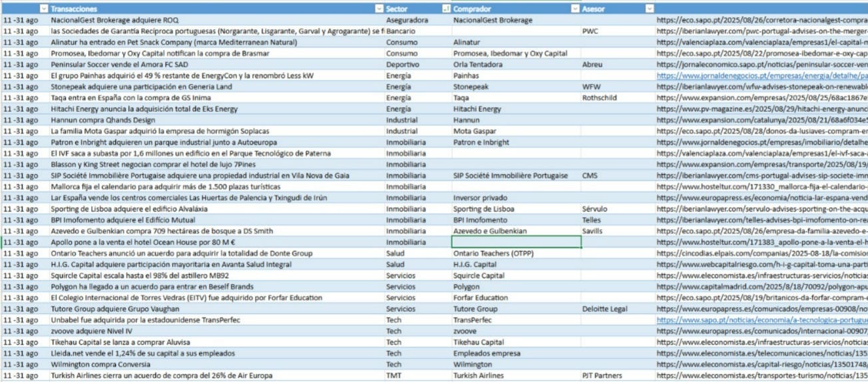Open the hosteltur 171383 Apollo URL

762,242
